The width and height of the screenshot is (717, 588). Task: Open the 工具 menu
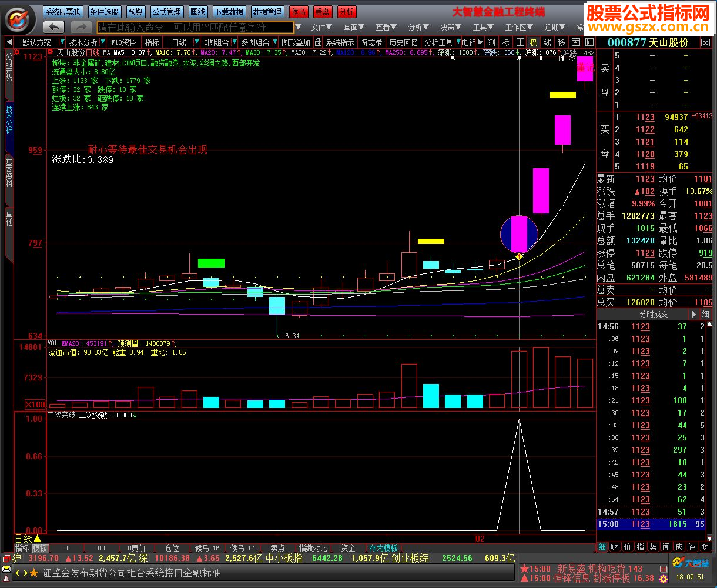tap(484, 27)
